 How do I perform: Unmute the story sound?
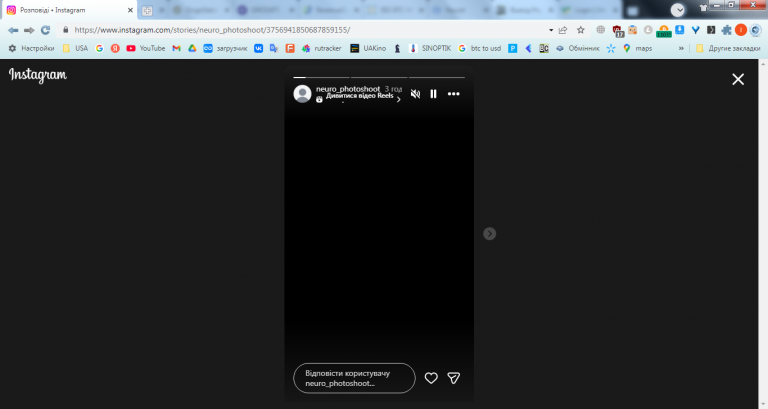pos(415,94)
